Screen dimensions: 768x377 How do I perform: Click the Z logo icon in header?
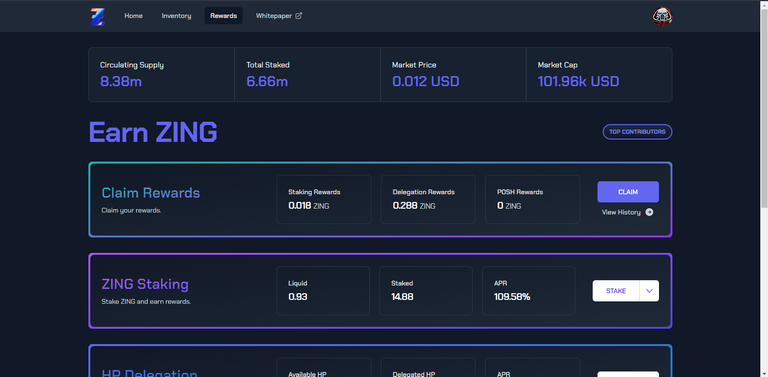pos(97,16)
